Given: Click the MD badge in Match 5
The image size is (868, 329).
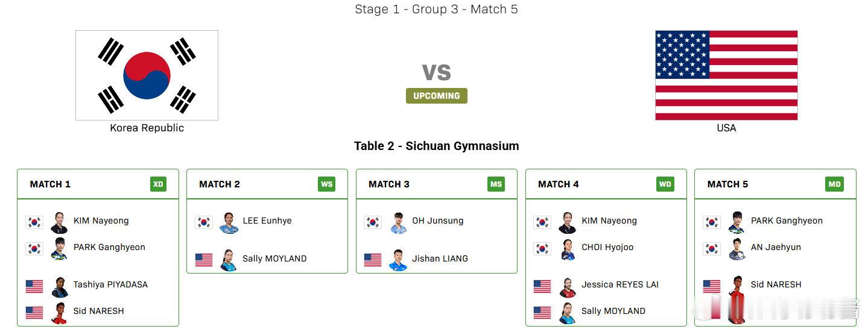Looking at the screenshot, I should 835,184.
